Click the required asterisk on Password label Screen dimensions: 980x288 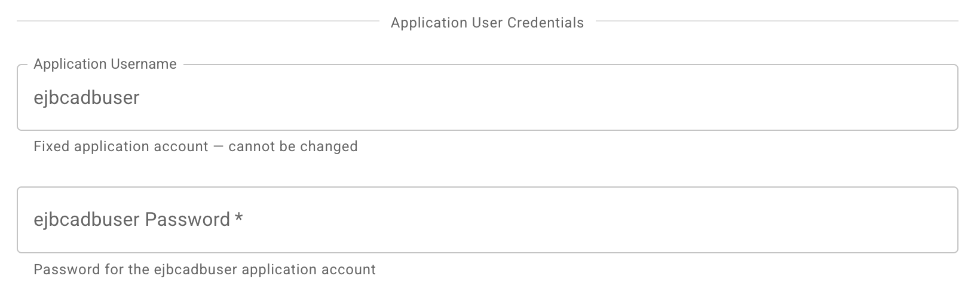click(239, 219)
